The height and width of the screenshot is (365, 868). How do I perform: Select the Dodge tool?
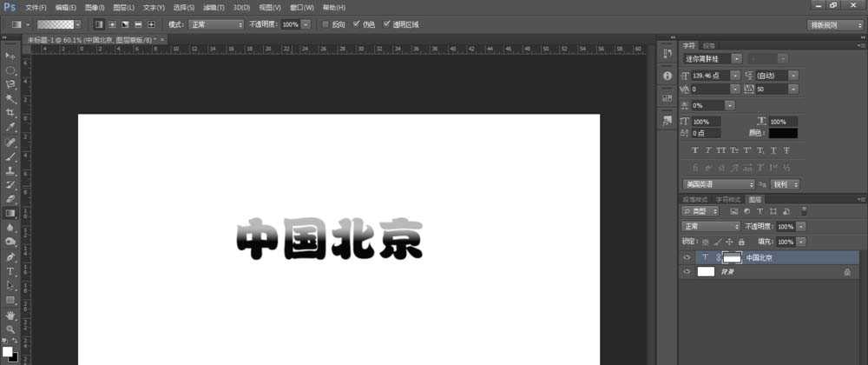[10, 242]
